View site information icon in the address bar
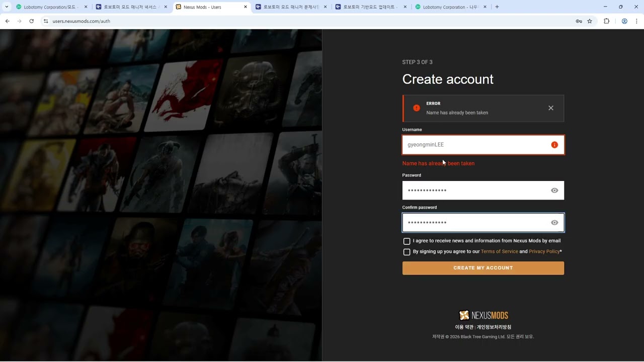 (x=46, y=21)
